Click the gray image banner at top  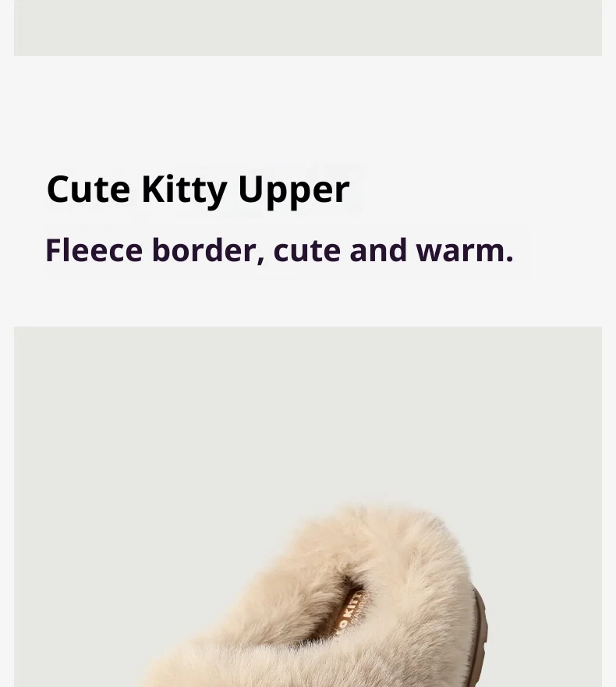point(308,28)
